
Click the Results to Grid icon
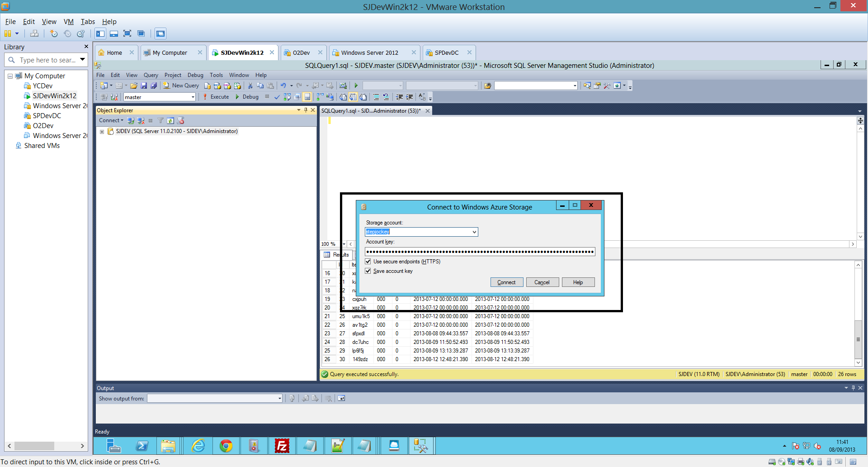pyautogui.click(x=353, y=97)
